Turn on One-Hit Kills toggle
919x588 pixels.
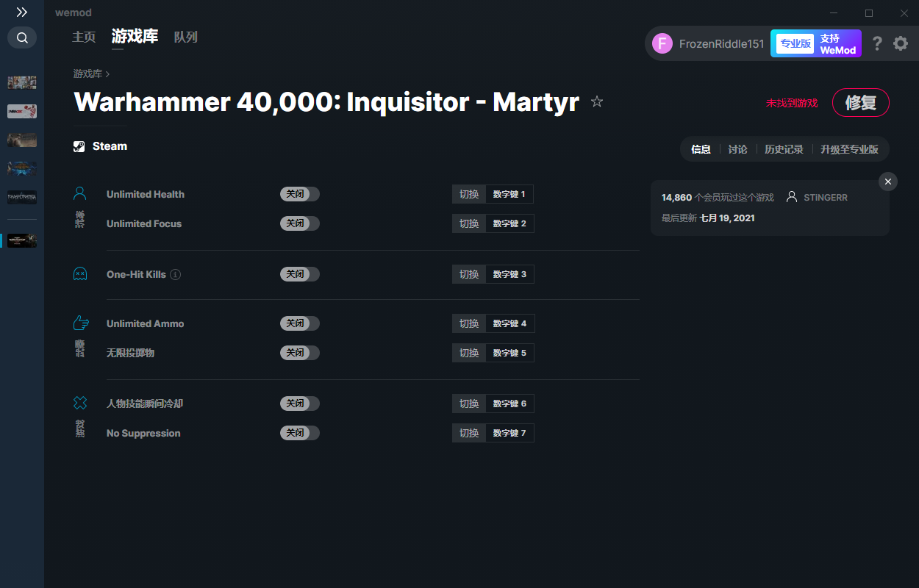point(300,274)
